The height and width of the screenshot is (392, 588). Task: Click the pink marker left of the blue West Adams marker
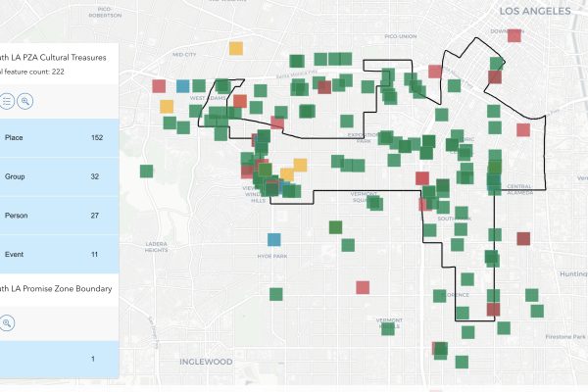pyautogui.click(x=159, y=86)
